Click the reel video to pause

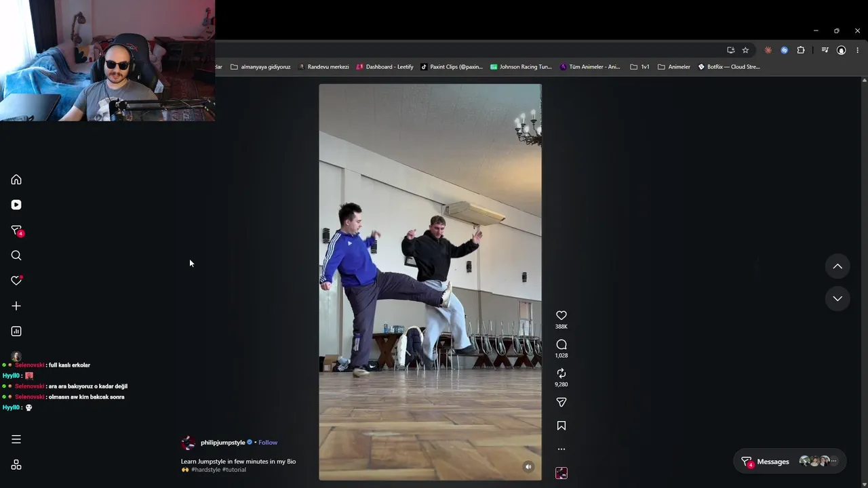pos(430,282)
